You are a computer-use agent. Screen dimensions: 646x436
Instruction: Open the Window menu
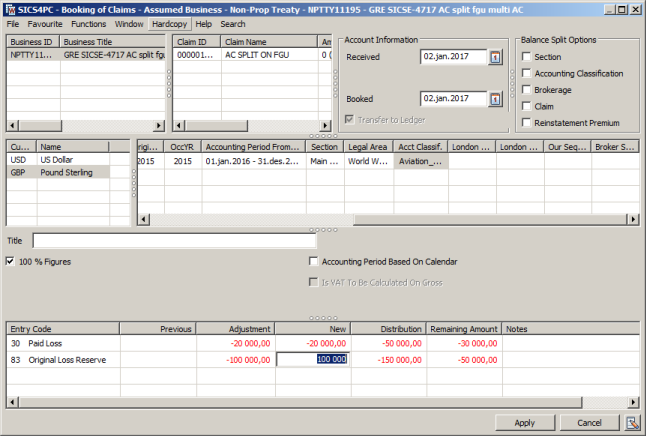(x=129, y=24)
